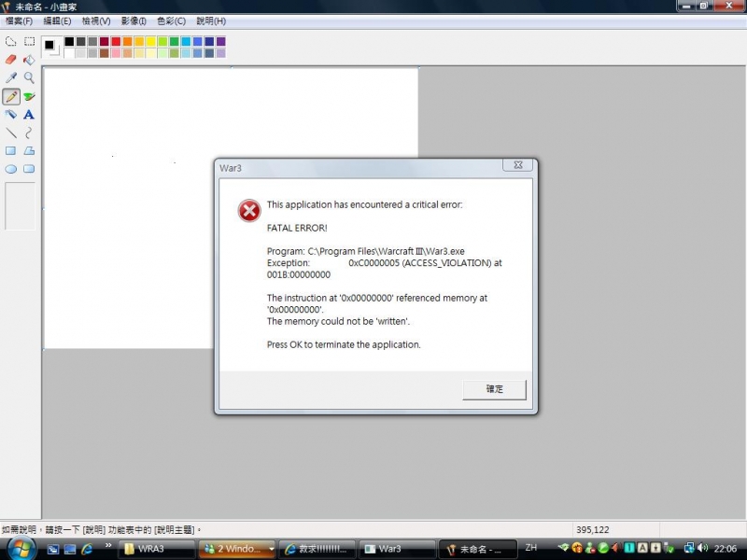
Task: Open the 影像(I) menu
Action: [134, 21]
